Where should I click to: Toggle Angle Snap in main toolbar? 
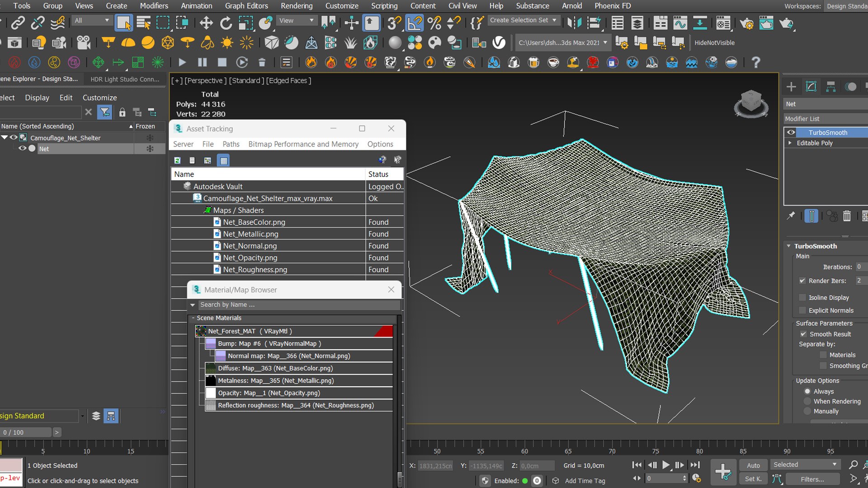pyautogui.click(x=415, y=23)
